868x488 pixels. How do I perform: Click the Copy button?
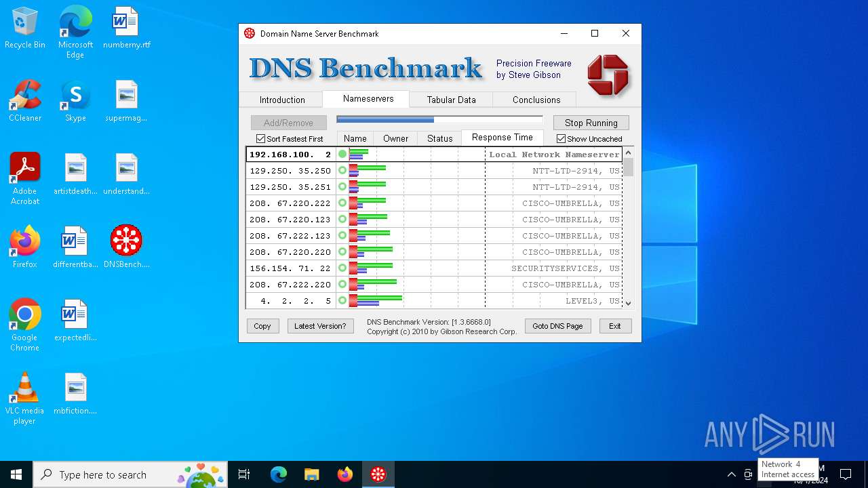(x=262, y=326)
